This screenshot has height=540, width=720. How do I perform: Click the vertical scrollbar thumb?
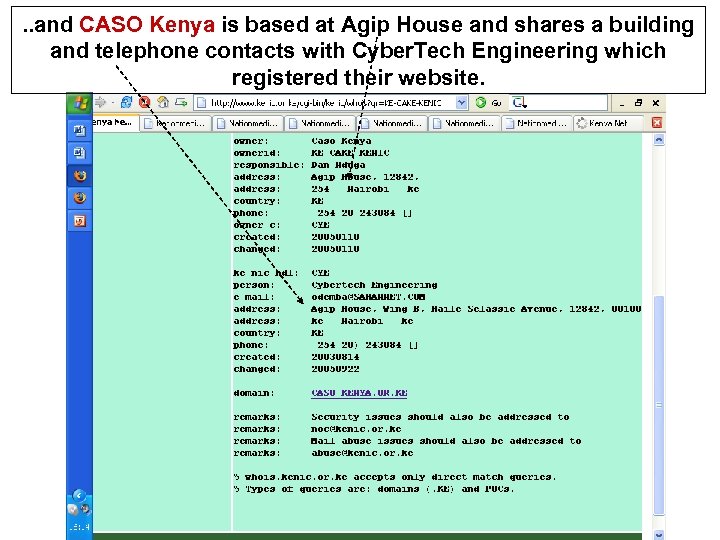point(659,405)
